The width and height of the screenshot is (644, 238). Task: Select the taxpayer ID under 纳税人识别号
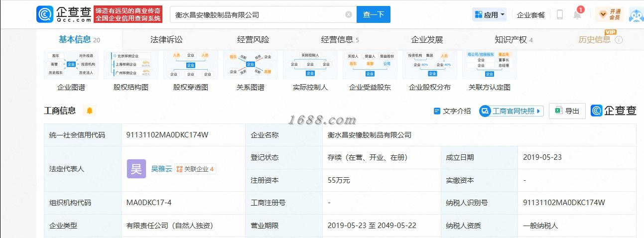tap(564, 203)
